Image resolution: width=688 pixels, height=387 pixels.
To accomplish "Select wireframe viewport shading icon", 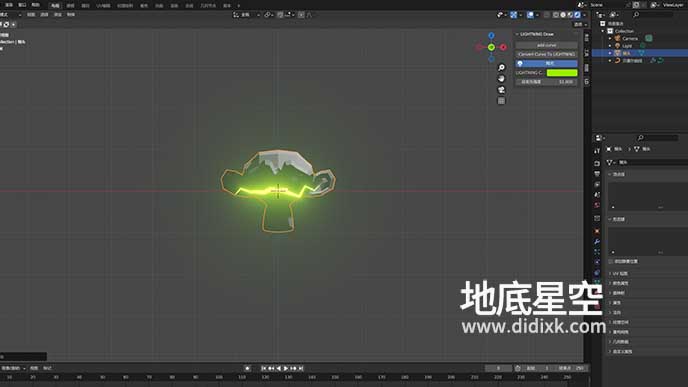I will coord(556,15).
